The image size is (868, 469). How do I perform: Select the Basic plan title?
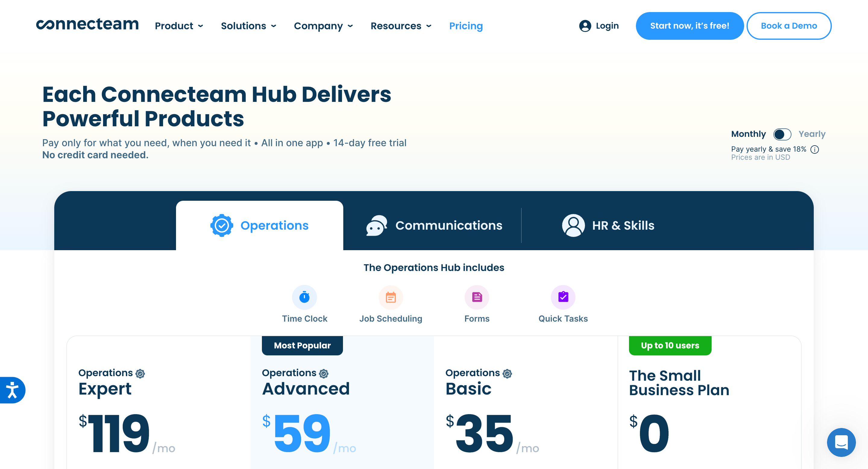(x=468, y=389)
